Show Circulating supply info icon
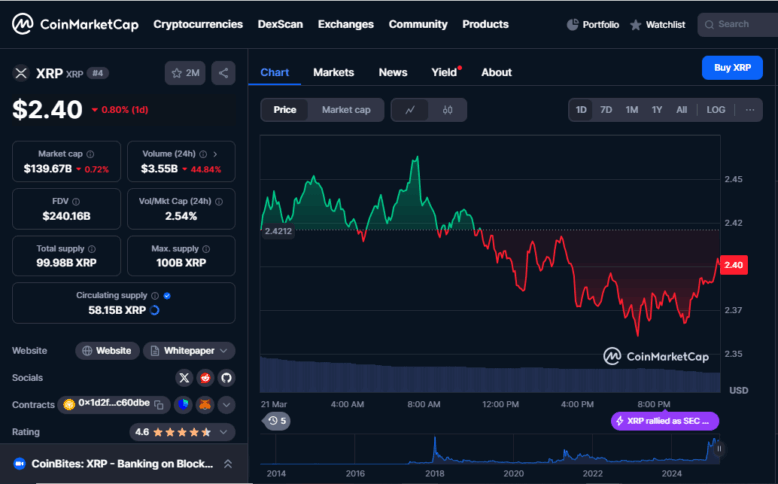 (155, 296)
